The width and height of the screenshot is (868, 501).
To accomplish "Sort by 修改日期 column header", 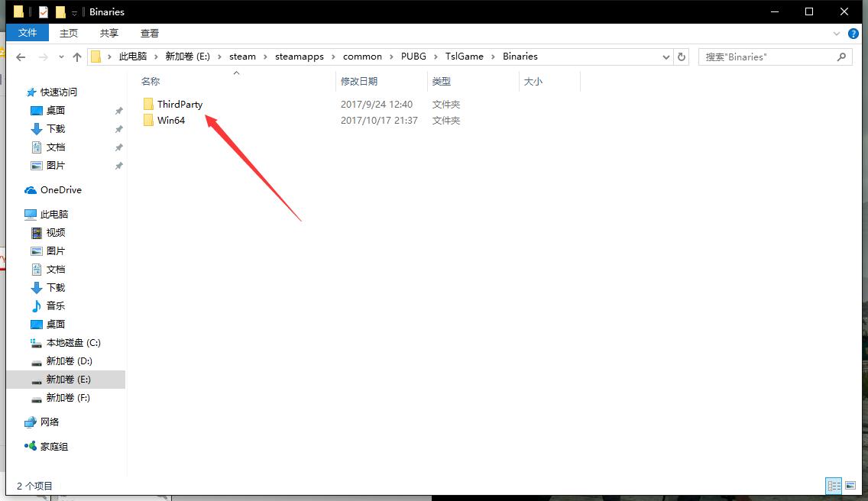I will point(358,82).
